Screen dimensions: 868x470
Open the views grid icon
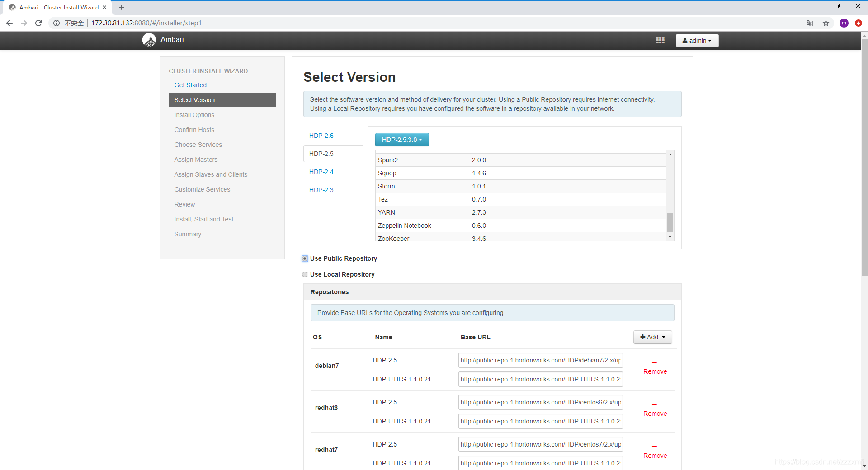[x=660, y=40]
